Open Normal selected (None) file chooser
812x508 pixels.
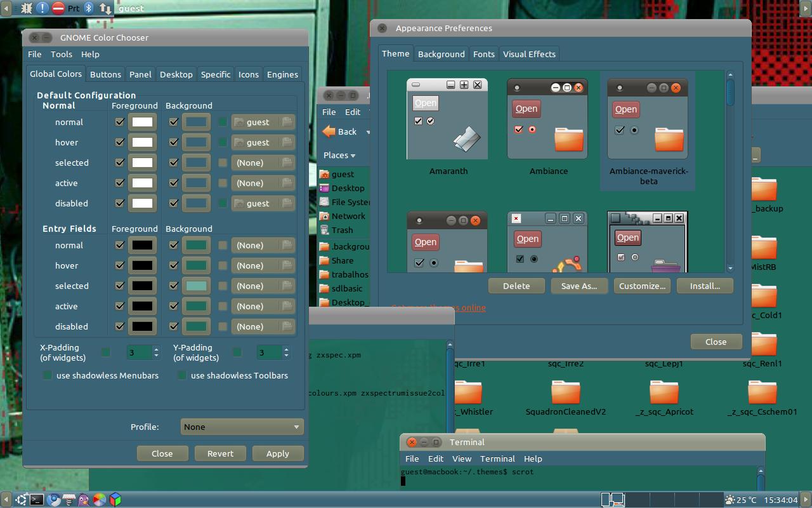pos(263,163)
